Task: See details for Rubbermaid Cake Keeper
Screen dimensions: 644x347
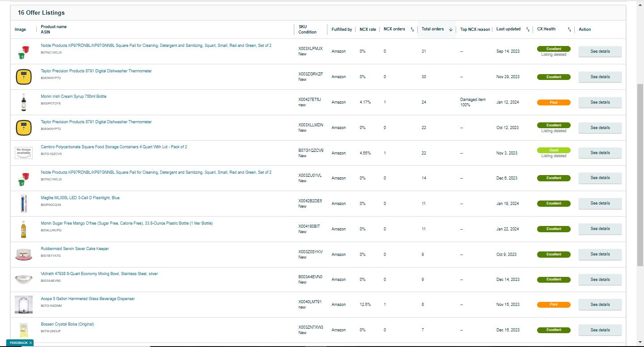Action: (600, 254)
